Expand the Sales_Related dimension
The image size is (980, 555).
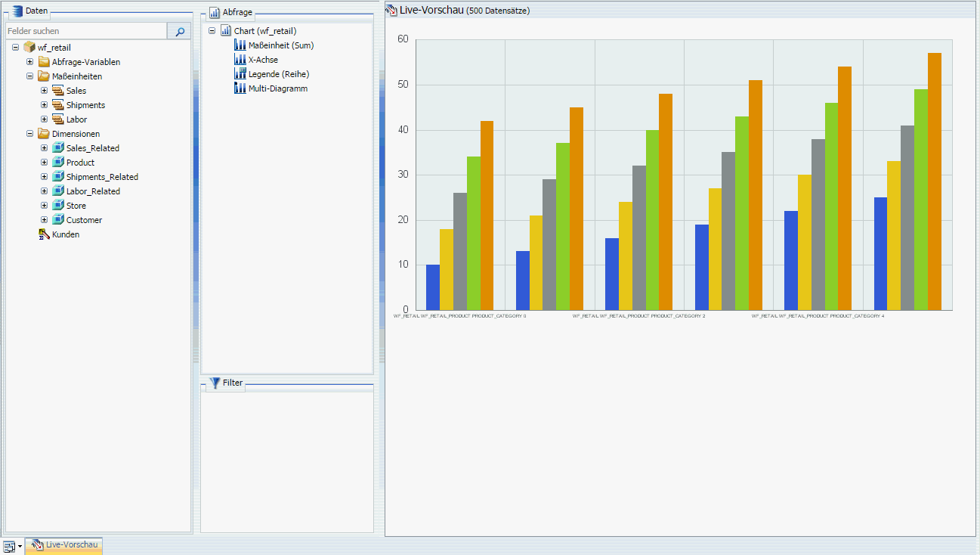coord(44,148)
